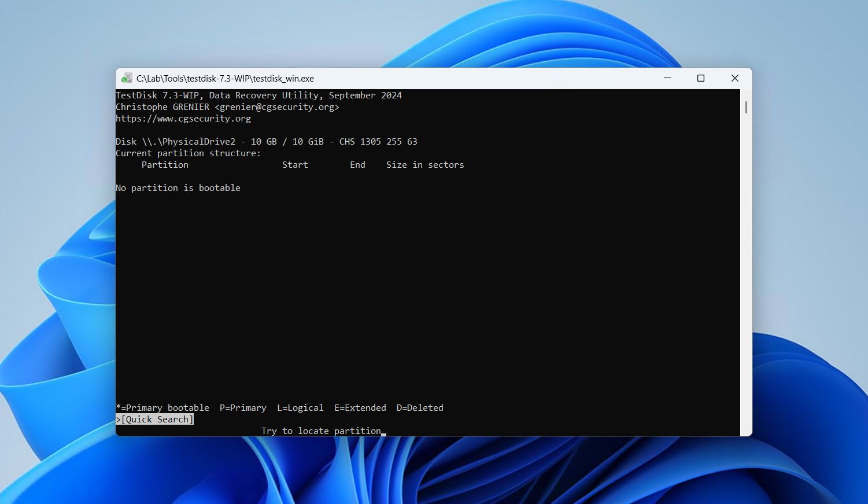Click the Disk \\.\PhysicalDrive2 line
This screenshot has height=504, width=868.
click(x=267, y=142)
